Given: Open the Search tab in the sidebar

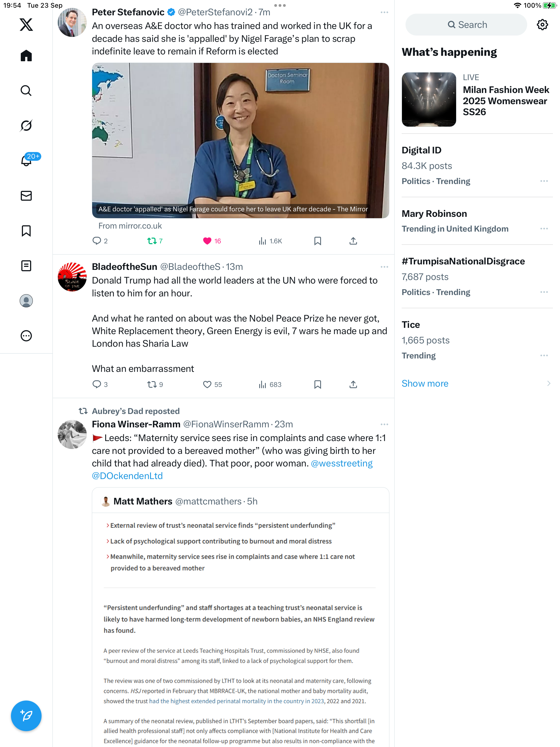Looking at the screenshot, I should point(26,91).
